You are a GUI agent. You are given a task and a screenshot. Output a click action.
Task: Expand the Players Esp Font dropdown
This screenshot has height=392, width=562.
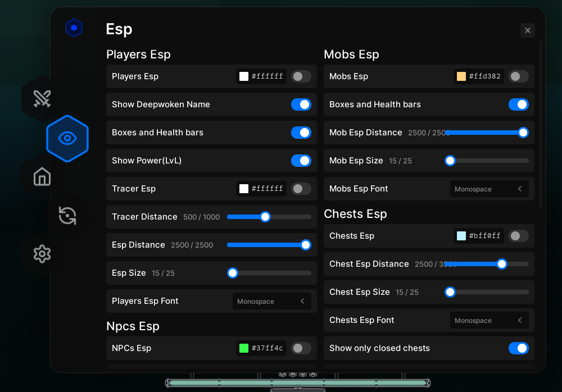click(x=272, y=301)
